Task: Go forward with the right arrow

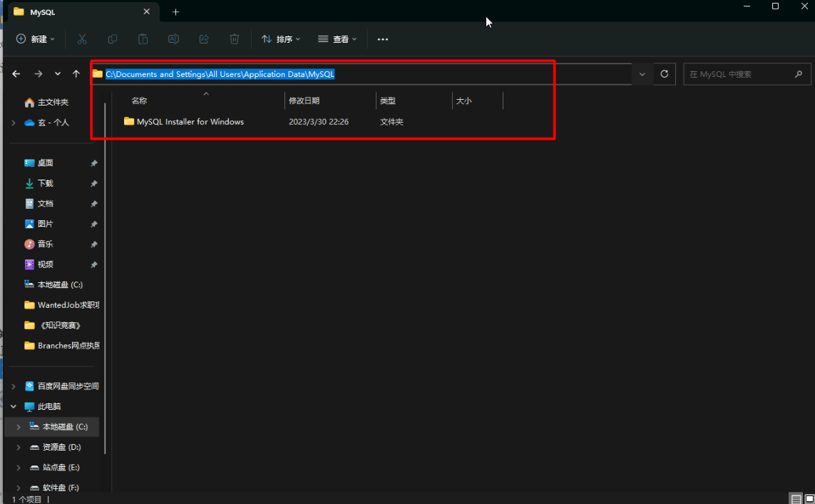Action: tap(39, 74)
